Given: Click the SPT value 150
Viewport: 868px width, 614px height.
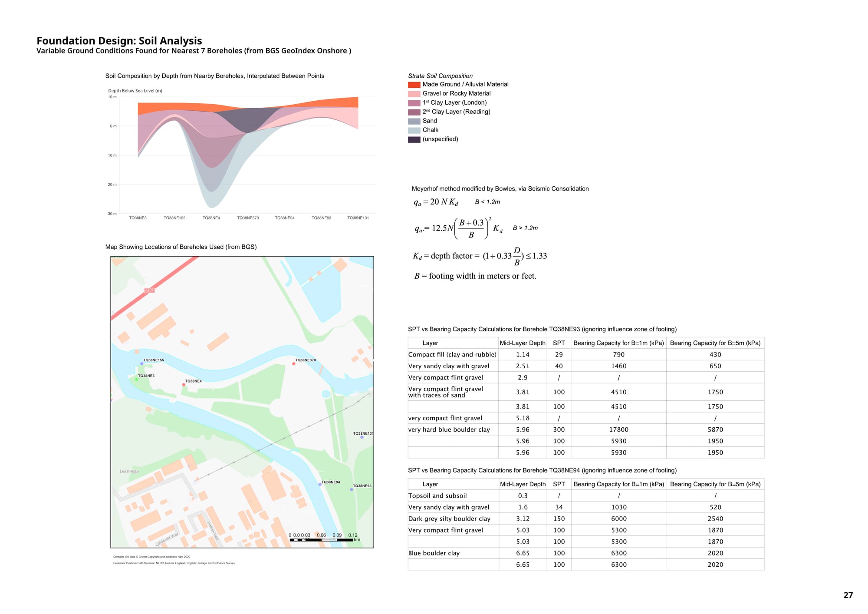Looking at the screenshot, I should coord(559,518).
